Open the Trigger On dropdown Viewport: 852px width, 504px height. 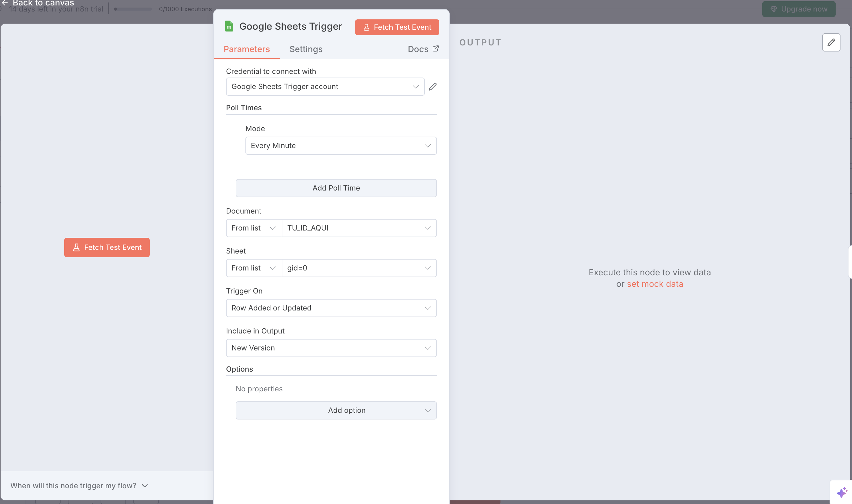[331, 308]
